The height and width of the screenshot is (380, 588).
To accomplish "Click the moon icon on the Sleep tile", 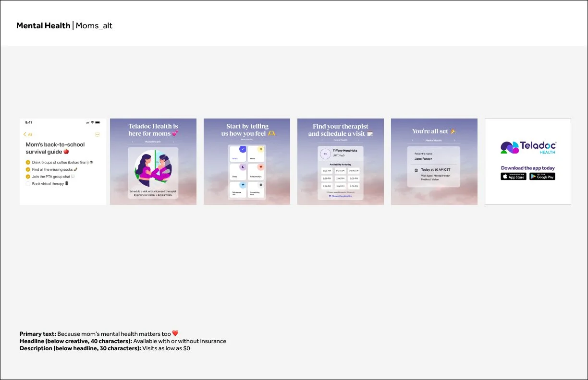I will pos(243,167).
